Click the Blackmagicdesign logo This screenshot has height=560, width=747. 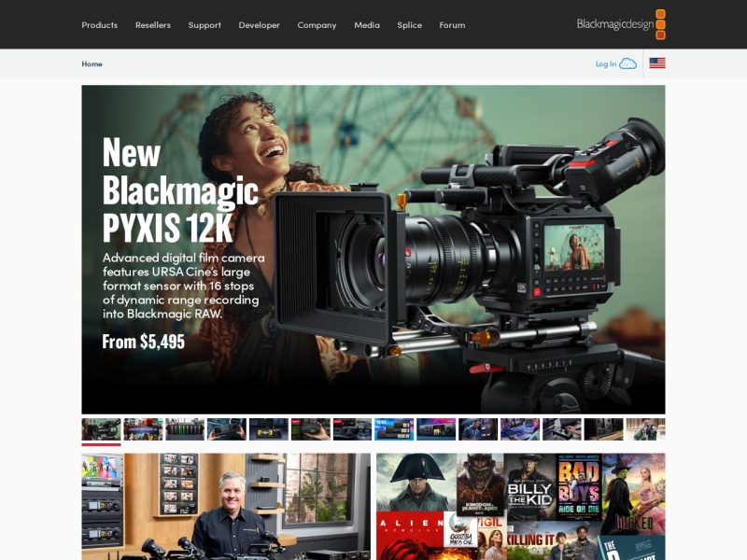[621, 24]
